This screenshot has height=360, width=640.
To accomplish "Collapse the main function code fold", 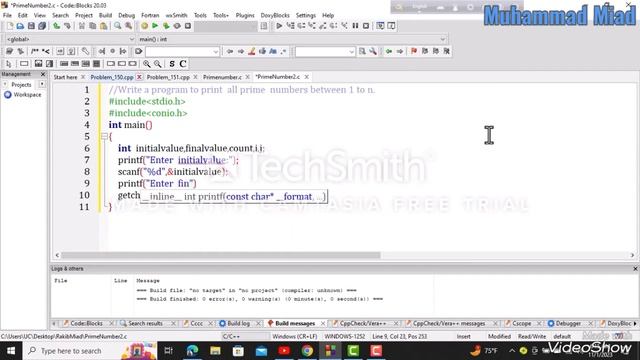I will coord(104,136).
